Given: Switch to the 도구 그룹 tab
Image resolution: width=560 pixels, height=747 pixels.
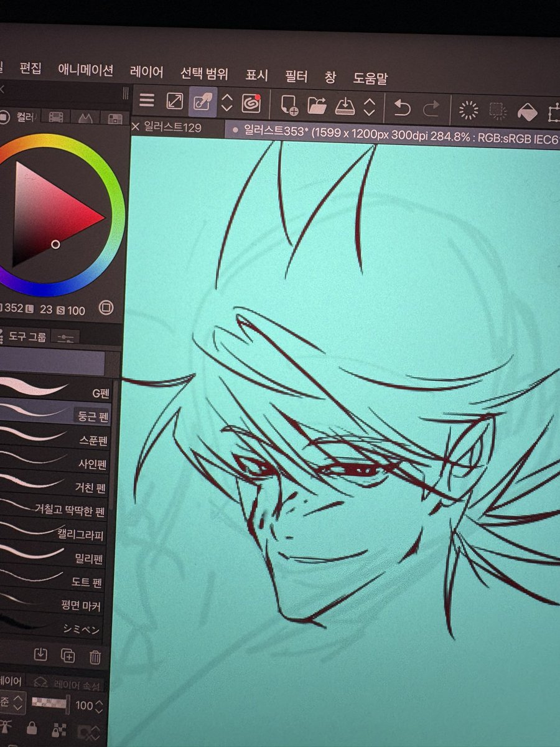Looking at the screenshot, I should coord(26,337).
